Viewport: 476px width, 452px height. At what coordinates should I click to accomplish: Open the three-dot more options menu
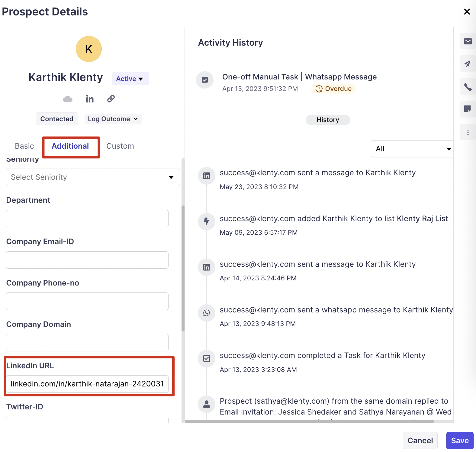pos(468,133)
